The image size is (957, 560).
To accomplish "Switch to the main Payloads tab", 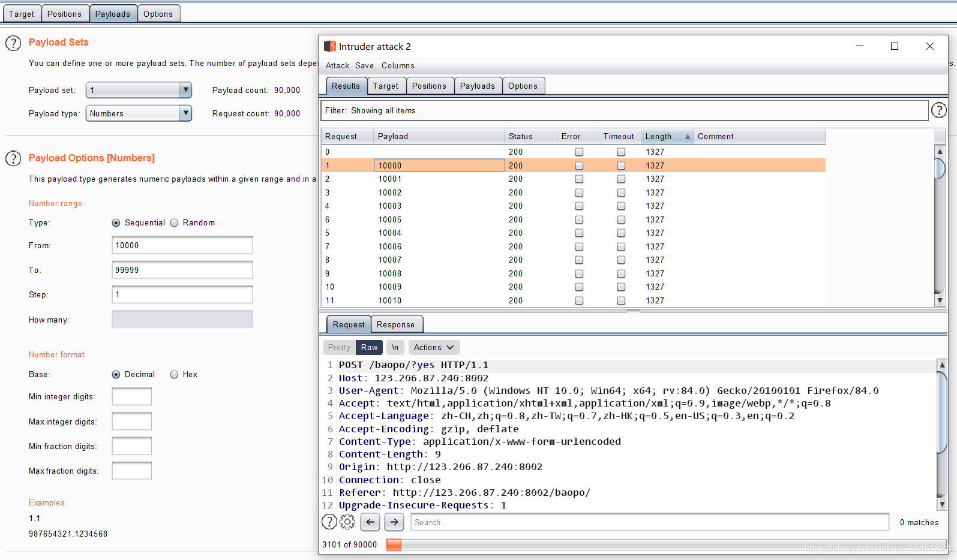I will (x=113, y=14).
